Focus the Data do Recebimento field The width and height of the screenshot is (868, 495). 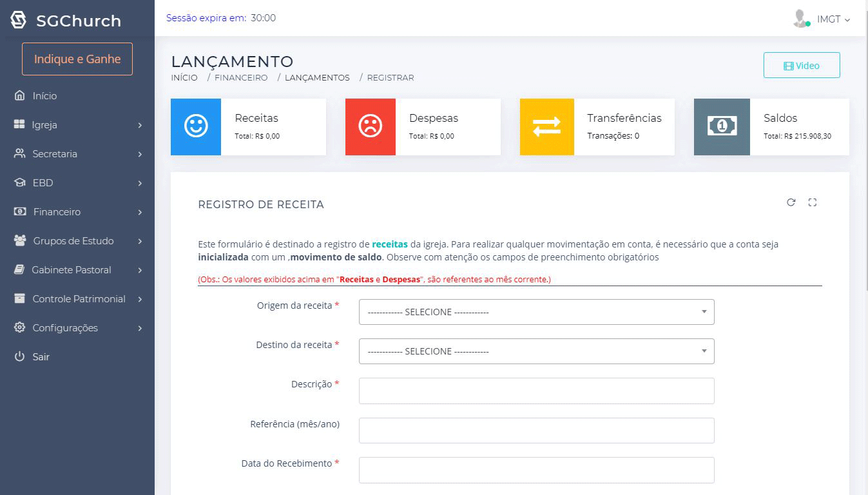pos(536,470)
